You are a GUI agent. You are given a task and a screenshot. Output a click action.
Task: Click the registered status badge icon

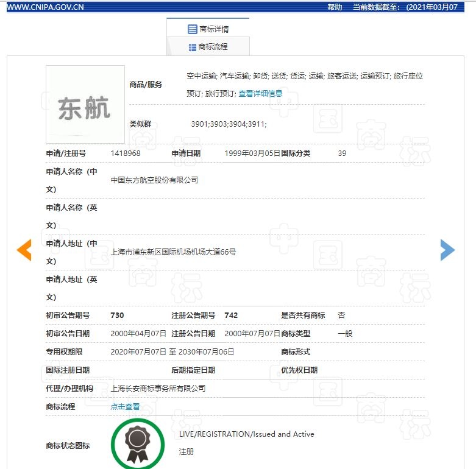point(138,443)
